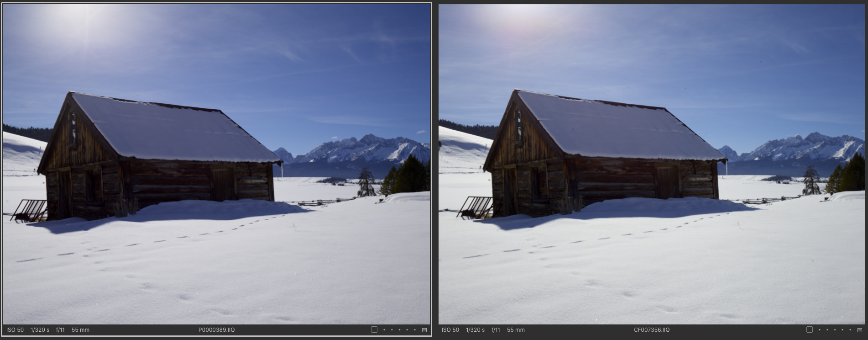Set two-star rating on CF007356.IIQ
Viewport: 868px width, 340px height.
[827, 330]
